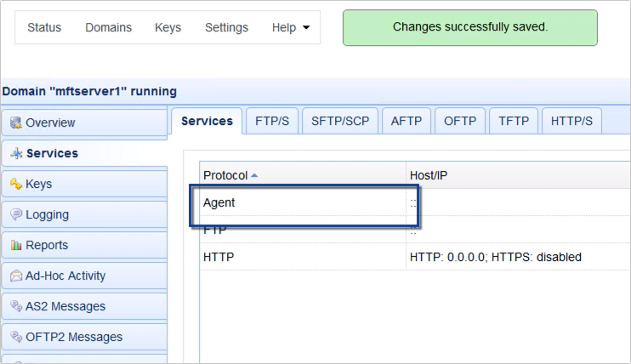Viewport: 631px width, 364px height.
Task: Click the Keys sidebar key icon
Action: (14, 185)
